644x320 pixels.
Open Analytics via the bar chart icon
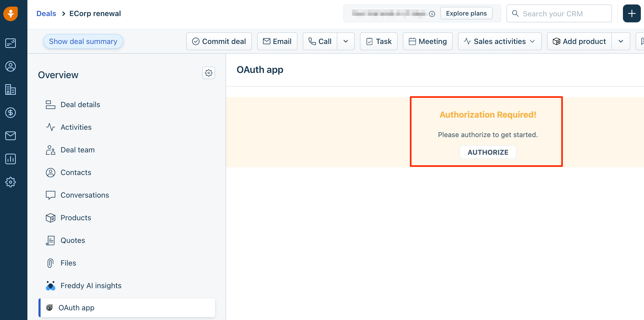pyautogui.click(x=10, y=159)
